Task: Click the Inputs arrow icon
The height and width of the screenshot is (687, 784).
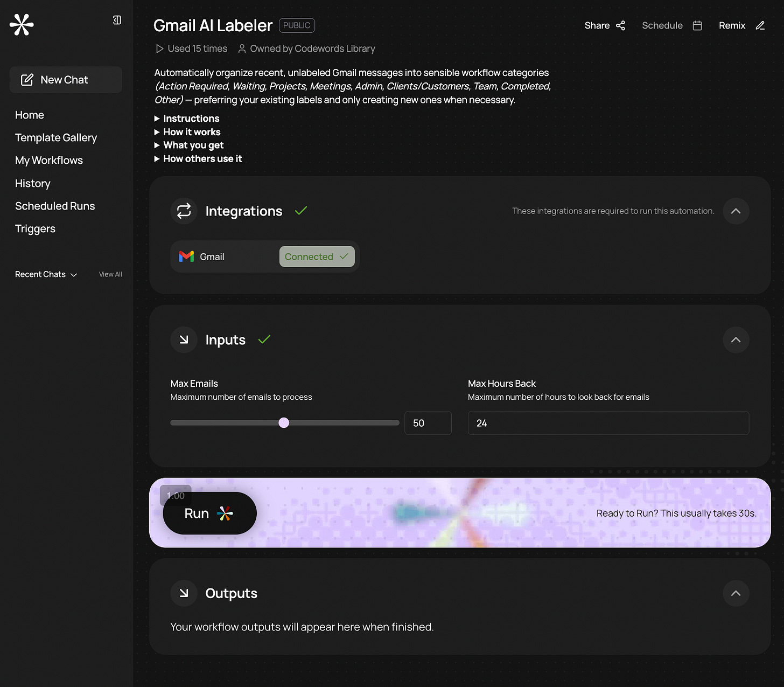Action: tap(184, 339)
